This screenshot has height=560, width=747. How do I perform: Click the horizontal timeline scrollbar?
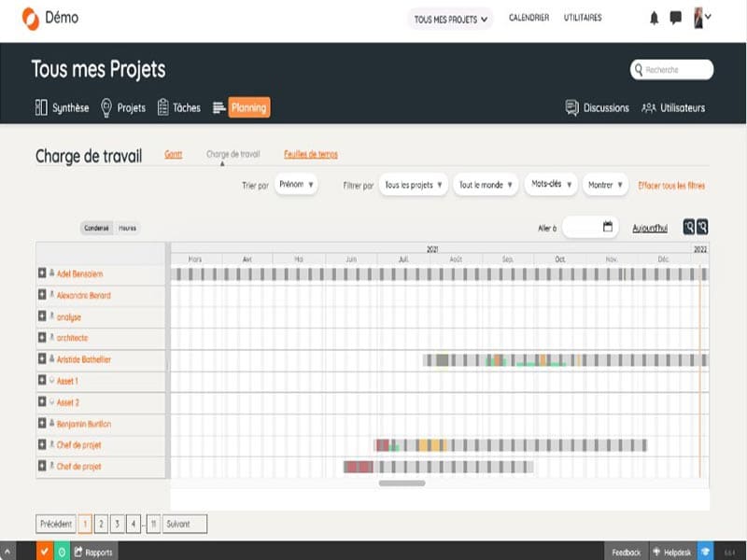tap(402, 483)
